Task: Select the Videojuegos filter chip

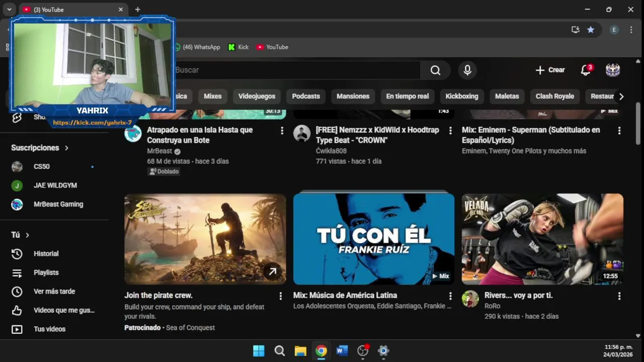Action: 257,96
